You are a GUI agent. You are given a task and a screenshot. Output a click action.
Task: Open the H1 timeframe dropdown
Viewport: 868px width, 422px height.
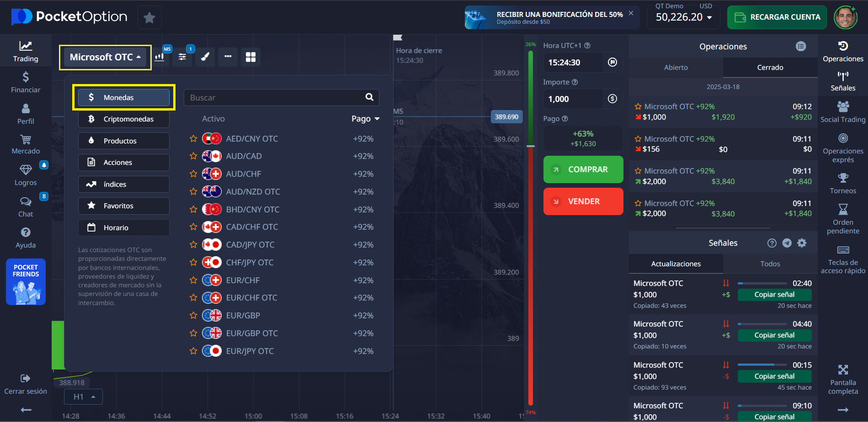(x=83, y=397)
